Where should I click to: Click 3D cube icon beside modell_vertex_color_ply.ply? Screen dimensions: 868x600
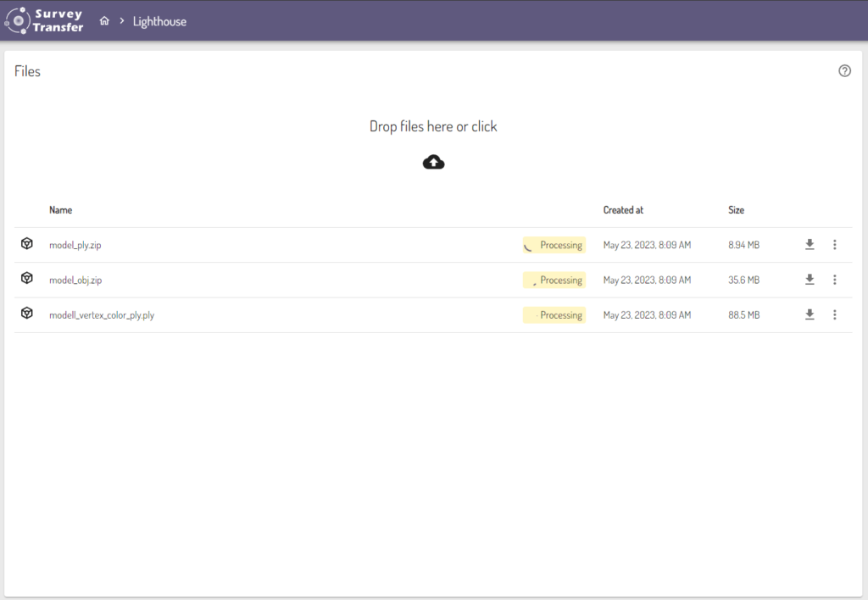pyautogui.click(x=27, y=314)
